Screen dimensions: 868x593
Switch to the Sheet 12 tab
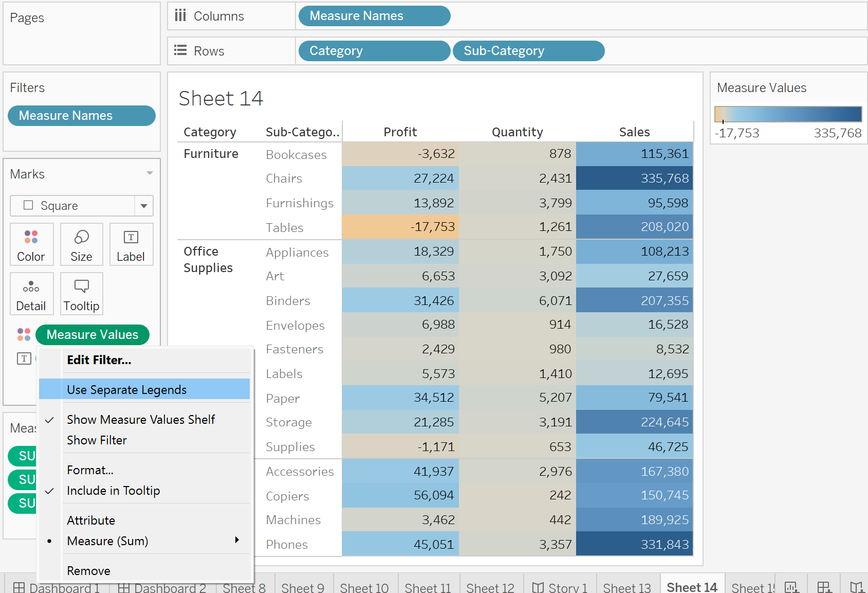490,587
